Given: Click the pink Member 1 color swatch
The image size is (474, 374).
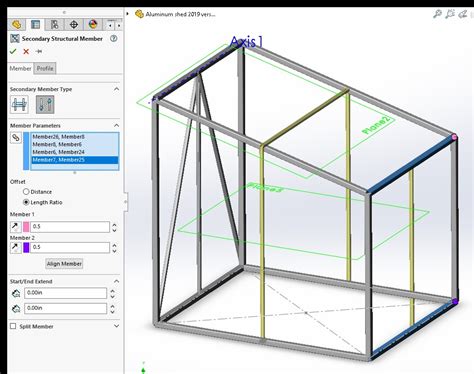Looking at the screenshot, I should pos(26,227).
